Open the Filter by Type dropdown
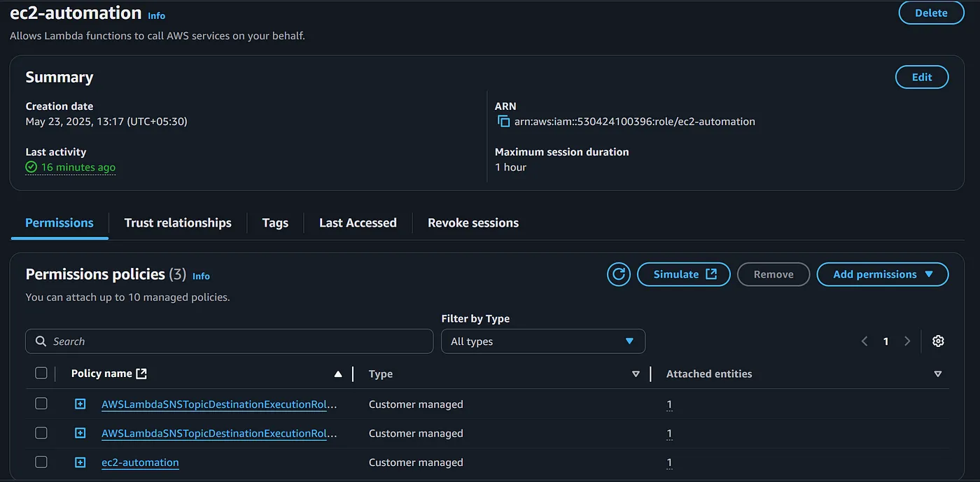The image size is (980, 482). (542, 341)
